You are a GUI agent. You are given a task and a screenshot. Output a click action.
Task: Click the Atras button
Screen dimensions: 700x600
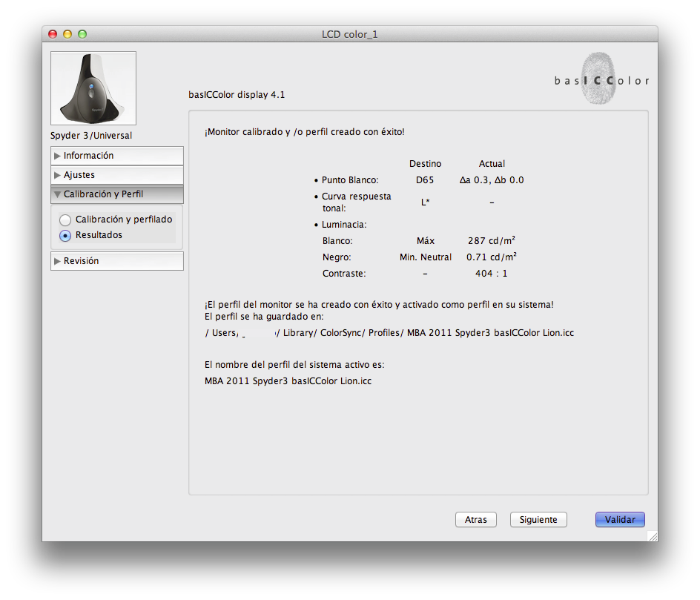tap(476, 520)
